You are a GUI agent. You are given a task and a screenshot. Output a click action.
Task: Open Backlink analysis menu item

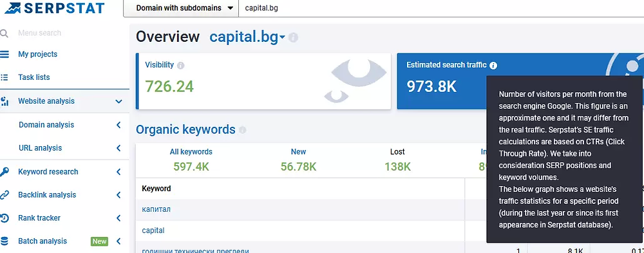pyautogui.click(x=47, y=194)
